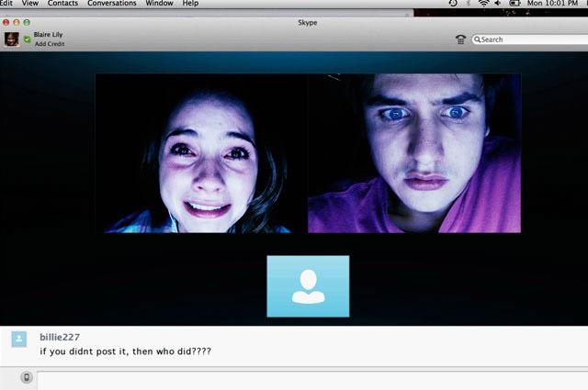Image resolution: width=588 pixels, height=390 pixels.
Task: Open the View menu
Action: click(x=30, y=3)
